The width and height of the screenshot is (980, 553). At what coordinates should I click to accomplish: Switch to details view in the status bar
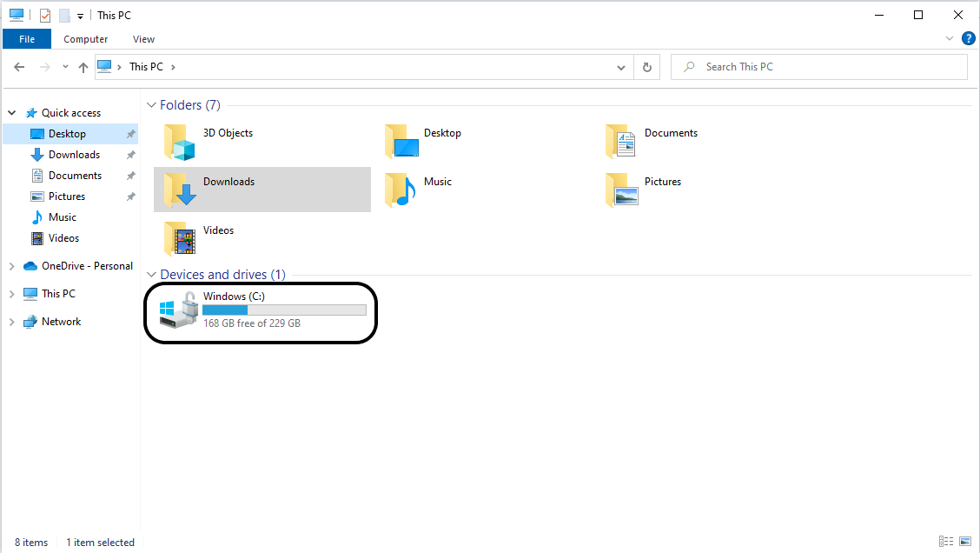pos(946,541)
